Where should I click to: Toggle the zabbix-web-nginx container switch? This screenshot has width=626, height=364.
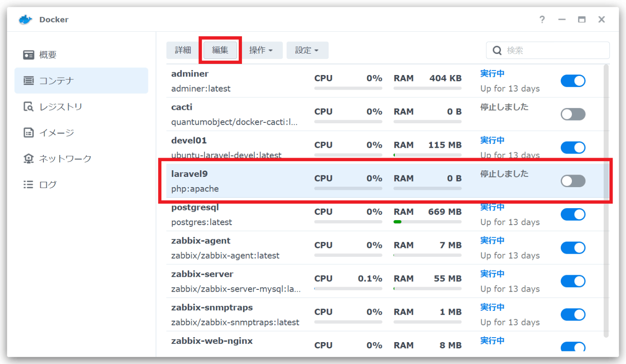[x=573, y=347]
